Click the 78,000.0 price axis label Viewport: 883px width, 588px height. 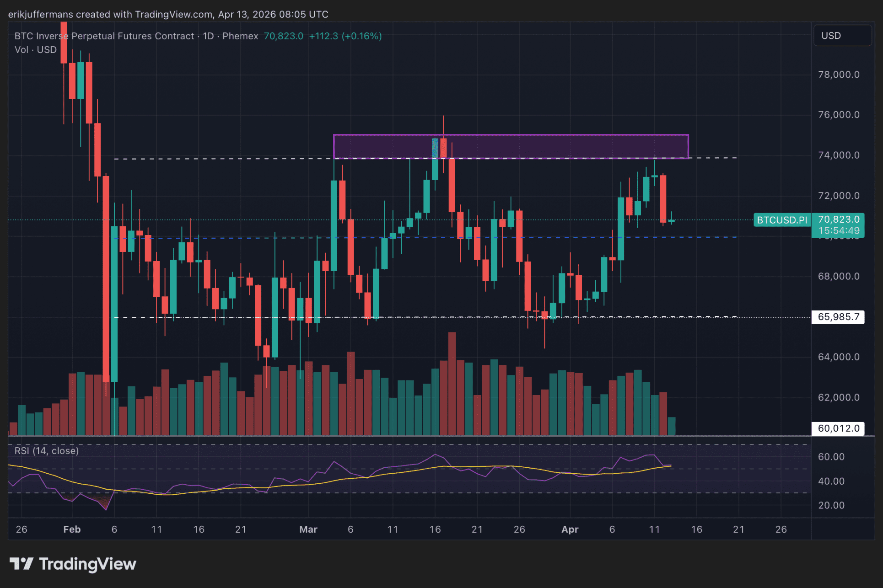tap(838, 75)
